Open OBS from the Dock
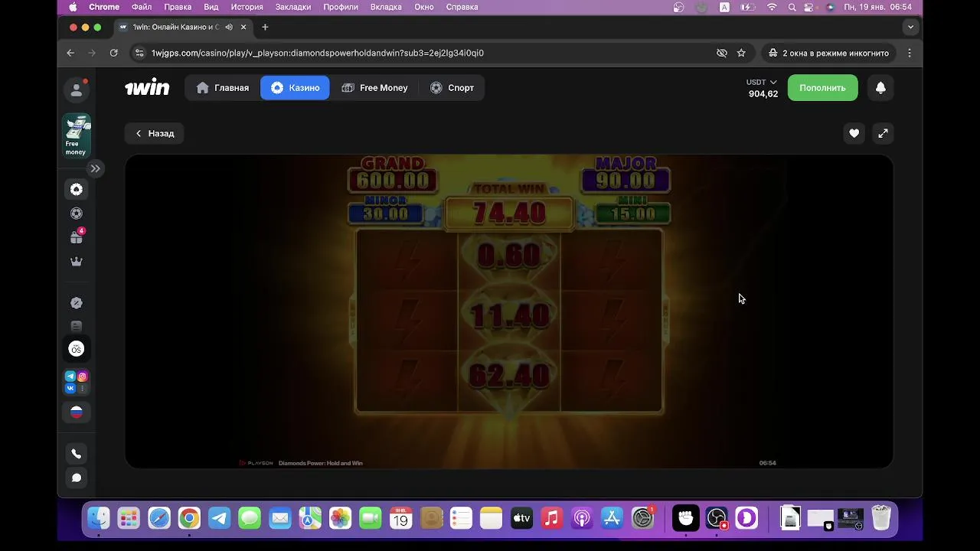Image resolution: width=980 pixels, height=551 pixels. 716,518
